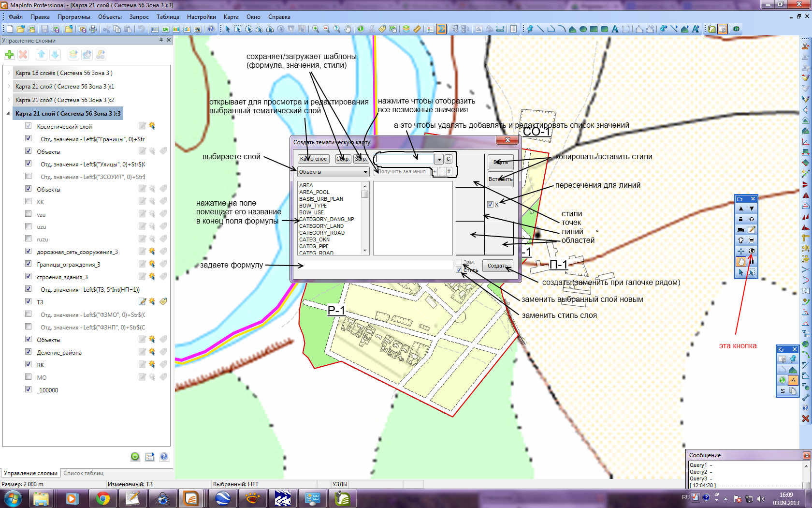Click the Print Window printer icon
Image resolution: width=812 pixels, height=508 pixels.
(x=93, y=29)
